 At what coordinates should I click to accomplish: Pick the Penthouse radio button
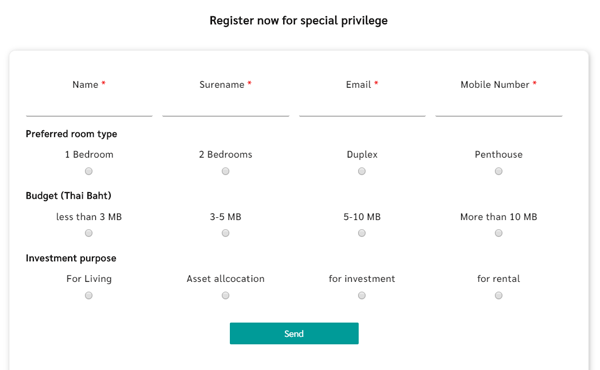click(498, 171)
